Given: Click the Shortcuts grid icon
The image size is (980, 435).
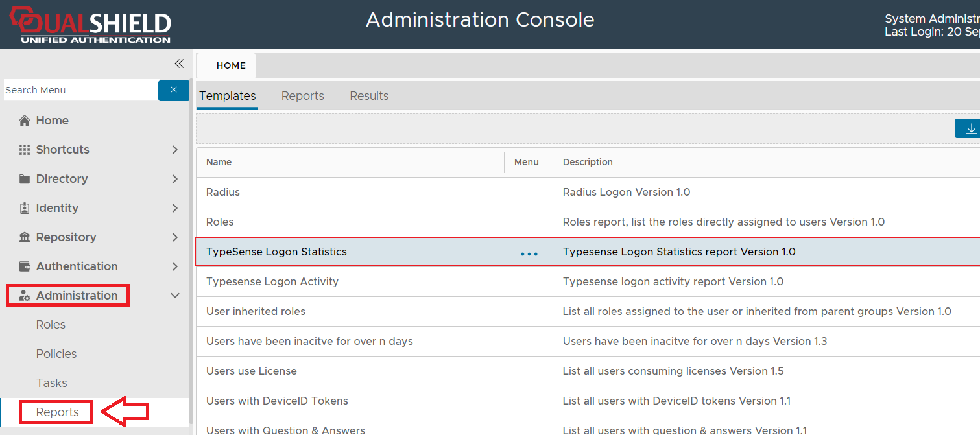Looking at the screenshot, I should 25,150.
